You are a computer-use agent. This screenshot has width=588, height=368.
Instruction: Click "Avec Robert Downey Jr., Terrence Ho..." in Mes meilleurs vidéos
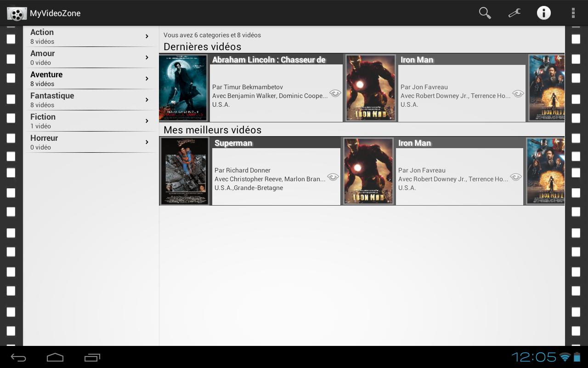[453, 179]
